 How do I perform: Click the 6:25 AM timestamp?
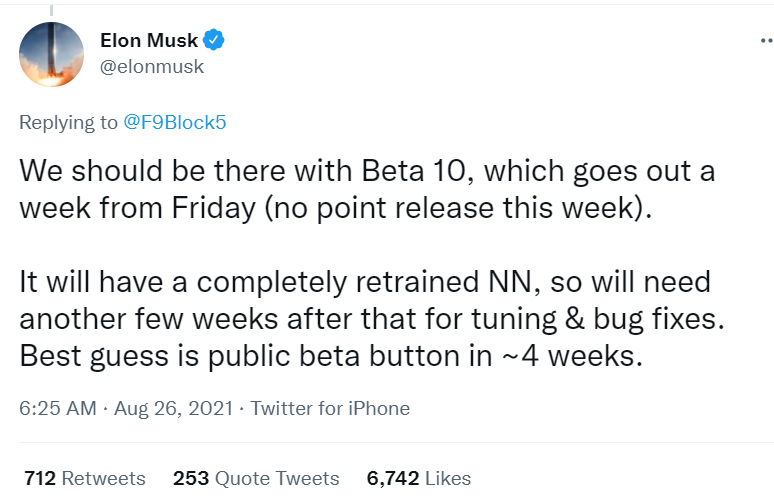tap(58, 409)
